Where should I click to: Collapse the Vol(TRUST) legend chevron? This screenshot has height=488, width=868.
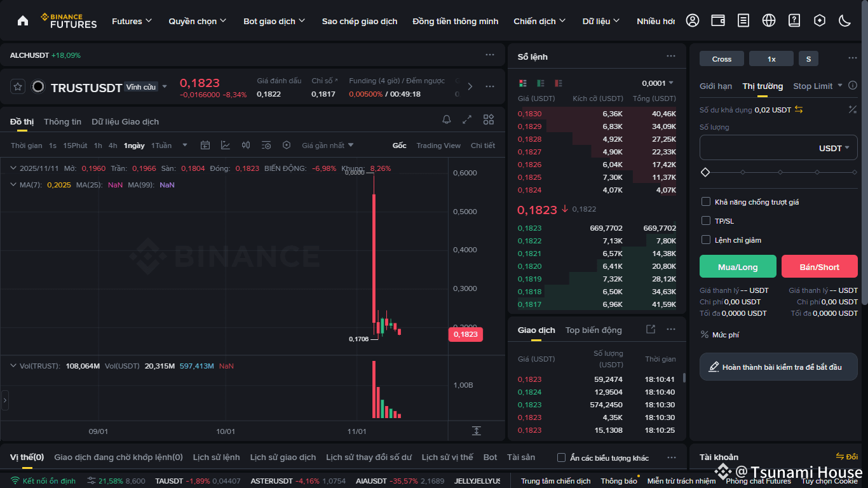[14, 366]
